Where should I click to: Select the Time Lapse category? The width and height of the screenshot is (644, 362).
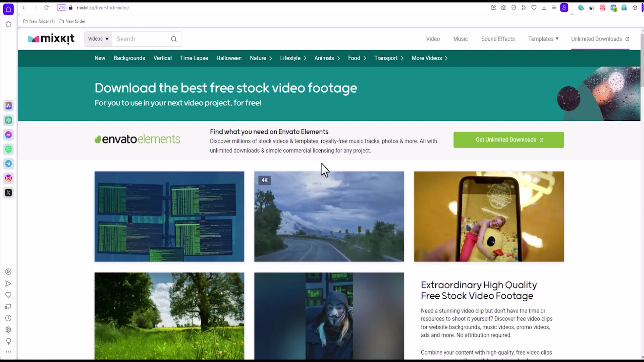point(194,58)
